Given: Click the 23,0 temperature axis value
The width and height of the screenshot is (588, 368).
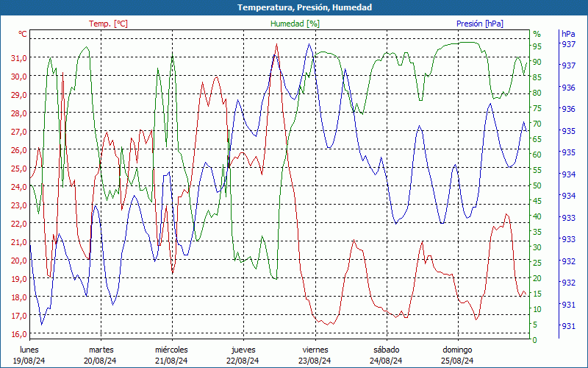Looking at the screenshot, I should pos(19,205).
